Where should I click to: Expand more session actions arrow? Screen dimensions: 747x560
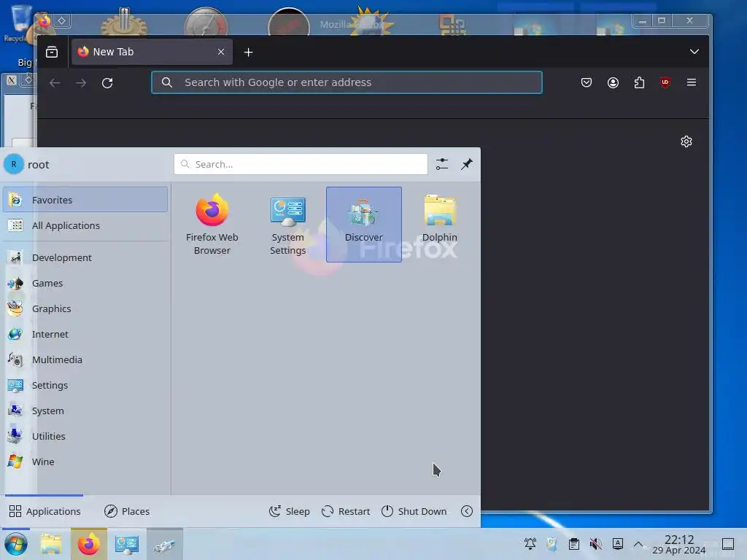467,511
